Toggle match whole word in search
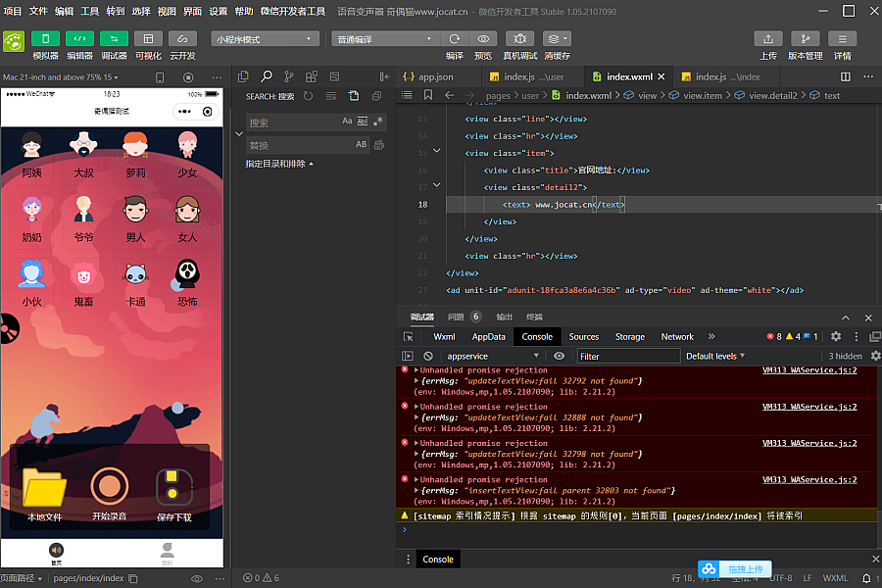Screen dimensions: 882x588 (x=363, y=121)
